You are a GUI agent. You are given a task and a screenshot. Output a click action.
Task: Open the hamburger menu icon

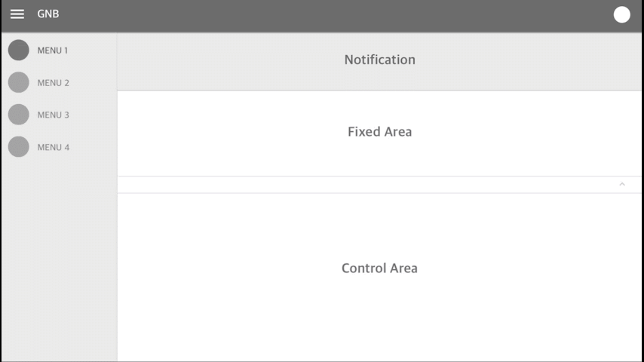click(17, 14)
